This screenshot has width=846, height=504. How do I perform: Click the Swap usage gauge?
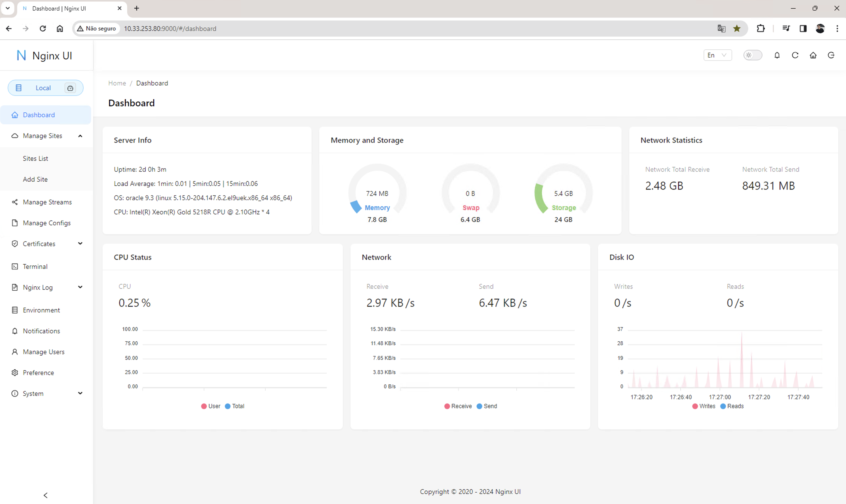[470, 193]
